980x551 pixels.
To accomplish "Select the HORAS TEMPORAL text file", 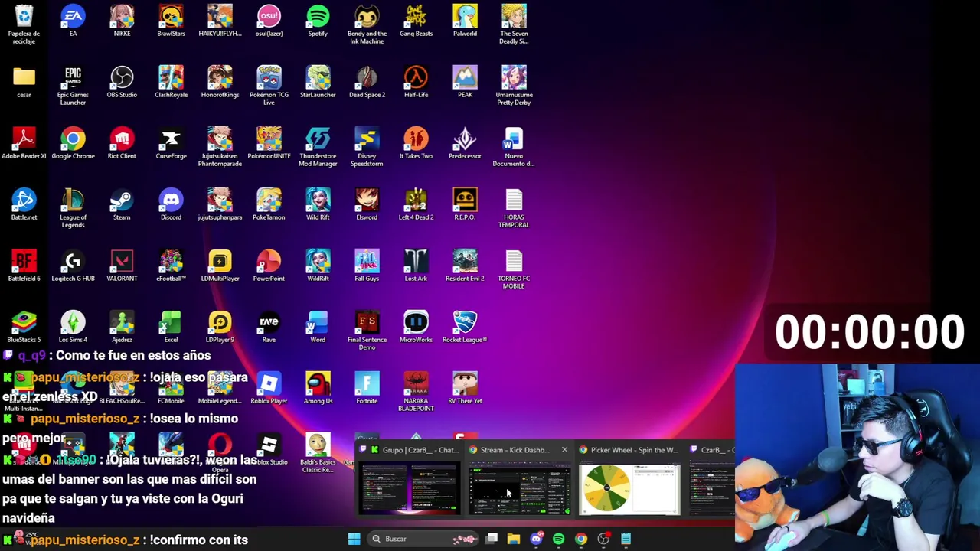I will [x=514, y=207].
